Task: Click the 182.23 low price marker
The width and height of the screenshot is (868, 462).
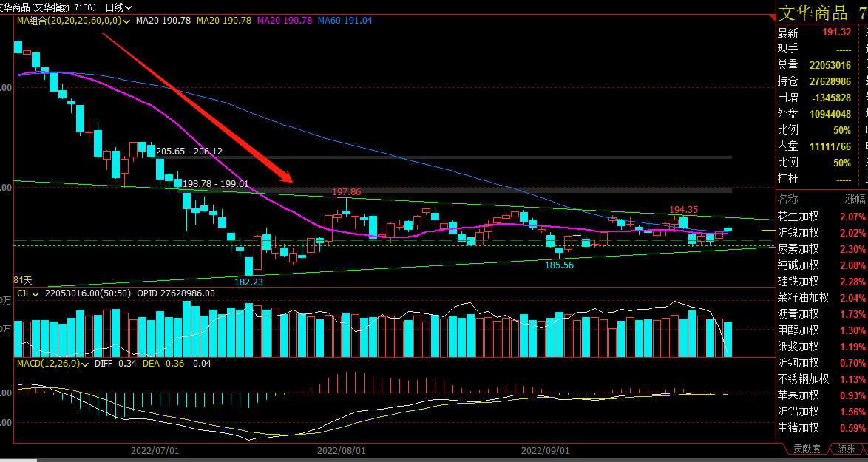Action: pyautogui.click(x=248, y=282)
